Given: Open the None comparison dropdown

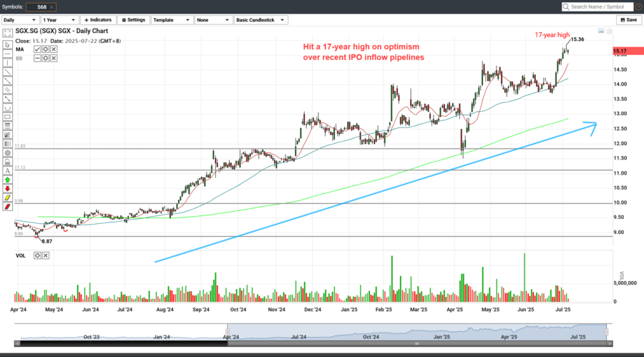Looking at the screenshot, I should coord(213,20).
